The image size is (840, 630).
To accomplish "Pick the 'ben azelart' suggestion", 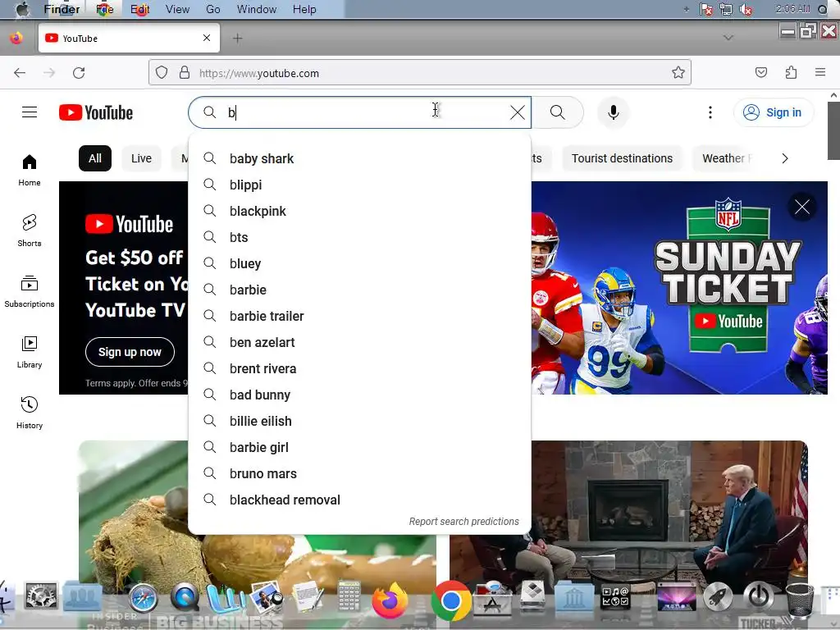I will point(359,342).
